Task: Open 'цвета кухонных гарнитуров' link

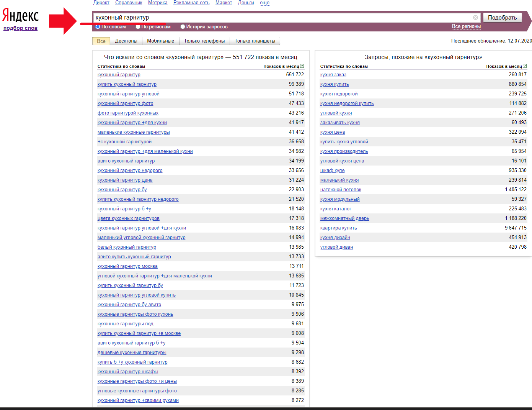Action: tap(128, 218)
